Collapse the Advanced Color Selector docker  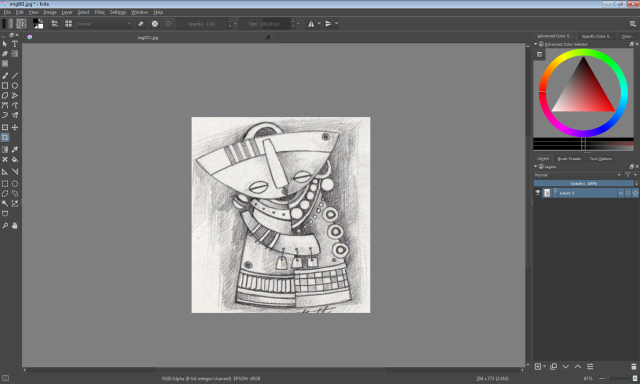(536, 44)
